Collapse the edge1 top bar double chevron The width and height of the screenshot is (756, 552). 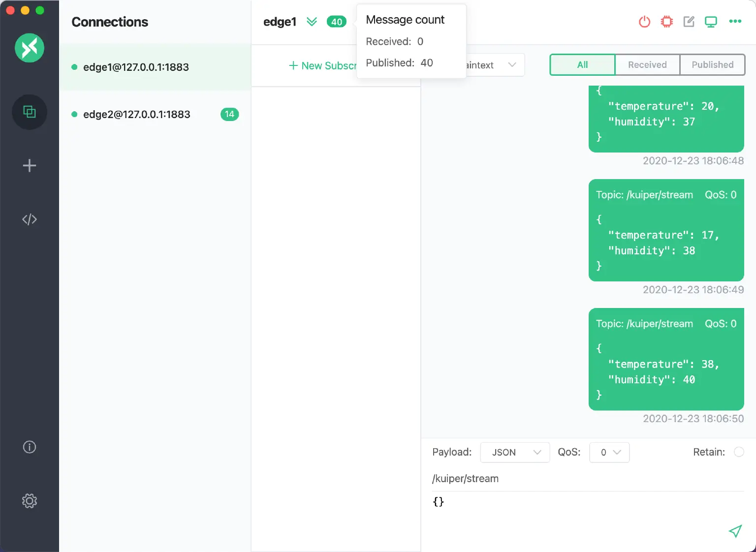point(312,22)
